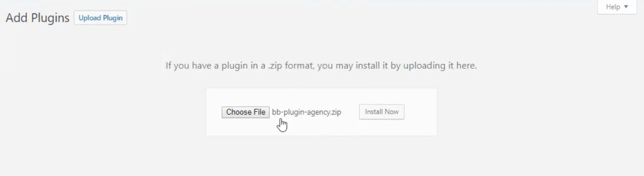Image resolution: width=644 pixels, height=176 pixels.
Task: Click the word 'File' on Choose File
Action: [x=259, y=112]
